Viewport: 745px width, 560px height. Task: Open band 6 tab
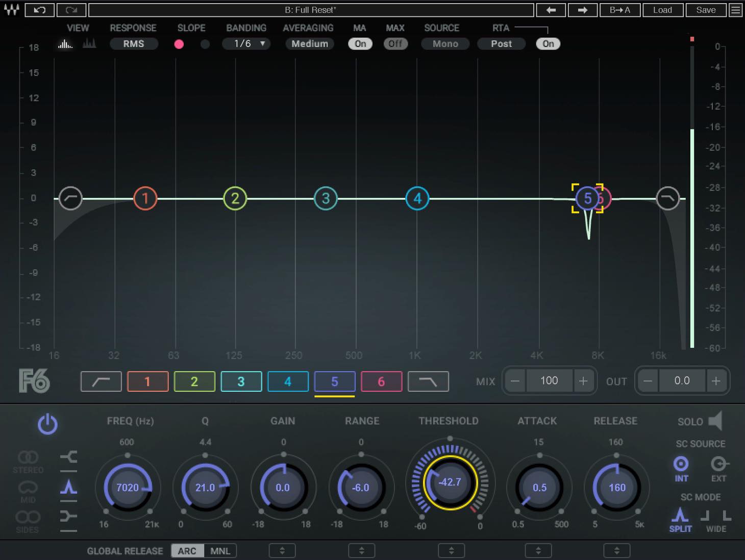coord(381,381)
